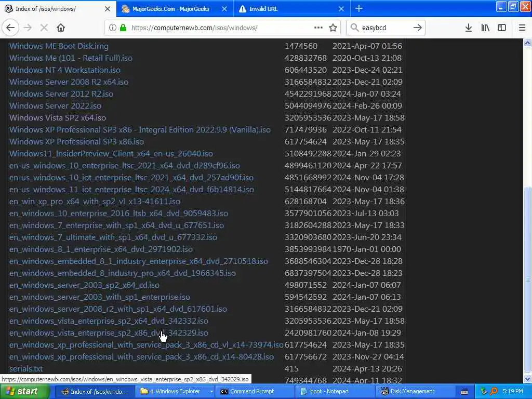This screenshot has width=532, height=399.
Task: Stop loading the page with the X button
Action: tap(44, 28)
